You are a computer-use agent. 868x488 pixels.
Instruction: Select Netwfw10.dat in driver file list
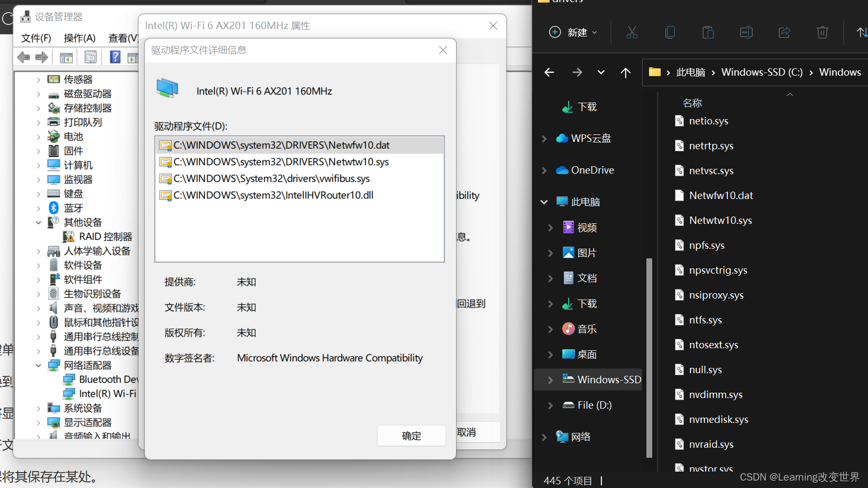click(x=299, y=145)
